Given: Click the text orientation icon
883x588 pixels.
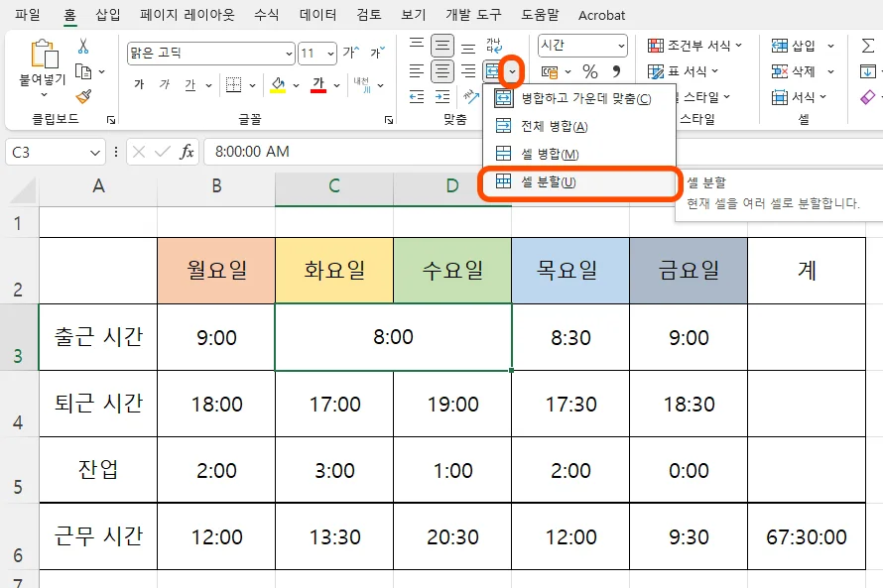Looking at the screenshot, I should (471, 97).
